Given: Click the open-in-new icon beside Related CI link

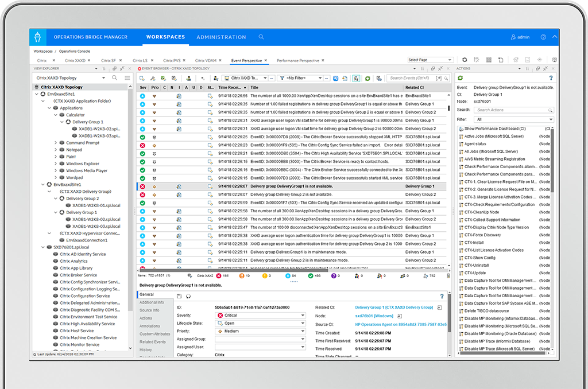Looking at the screenshot, I should click(x=439, y=308).
